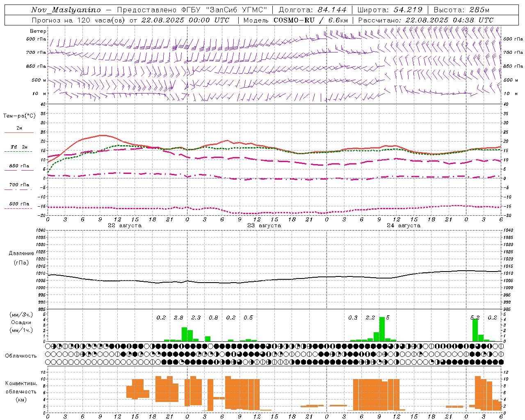The width and height of the screenshot is (525, 420).
Task: Click the 700 гПа temperature legend entry
Action: click(x=19, y=185)
